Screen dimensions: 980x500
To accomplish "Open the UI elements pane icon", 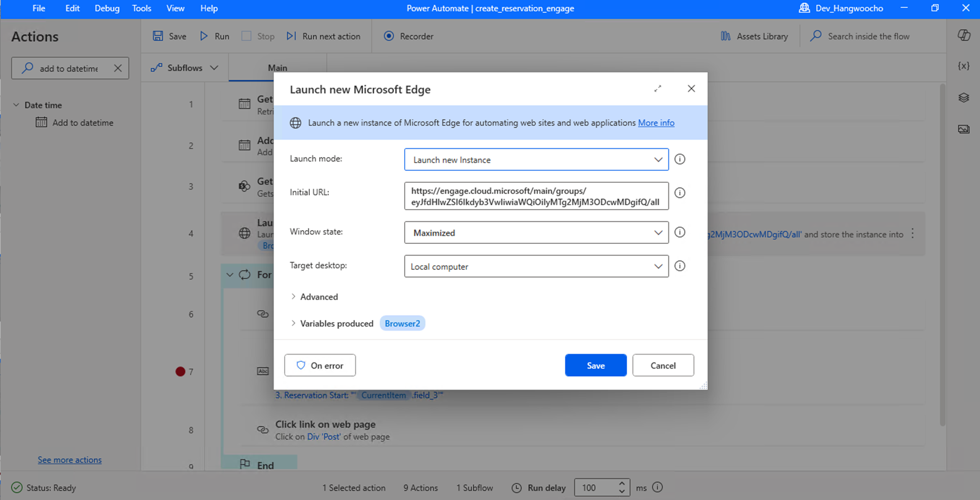I will point(964,97).
